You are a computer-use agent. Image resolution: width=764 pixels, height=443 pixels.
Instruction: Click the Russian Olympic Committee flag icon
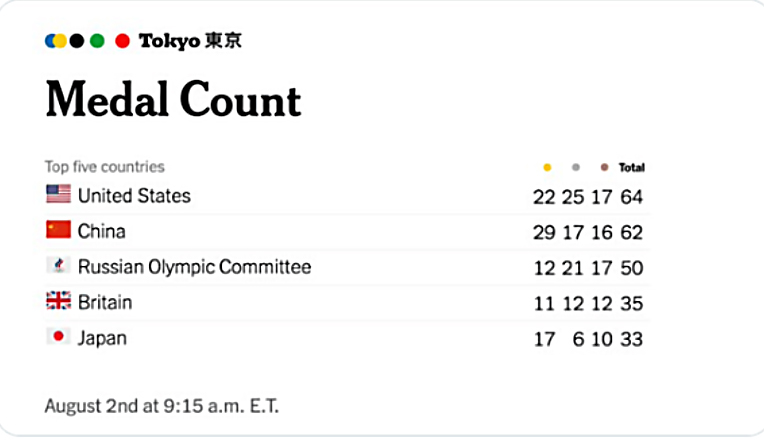pyautogui.click(x=58, y=266)
